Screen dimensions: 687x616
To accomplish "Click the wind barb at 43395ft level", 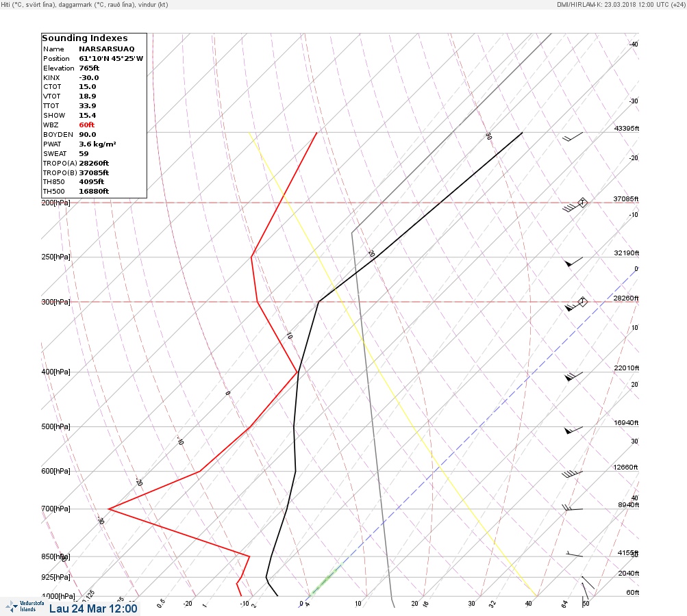I will 573,137.
